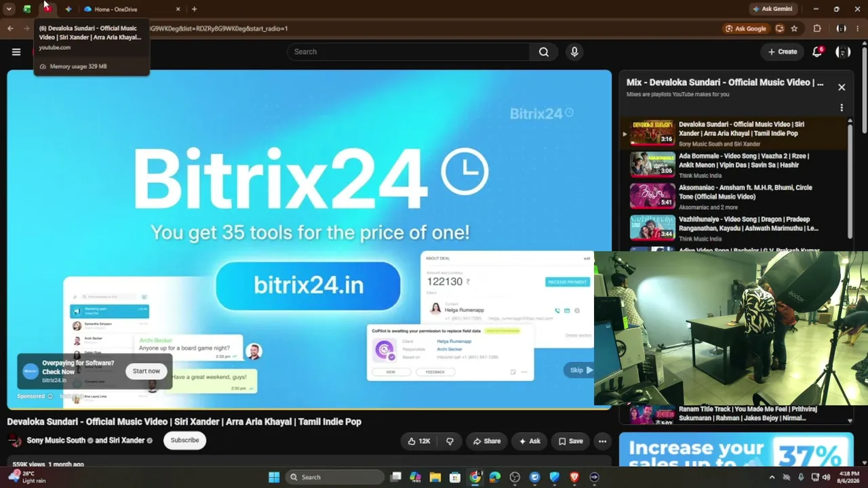
Task: Close the Mix playlist panel
Action: [842, 87]
